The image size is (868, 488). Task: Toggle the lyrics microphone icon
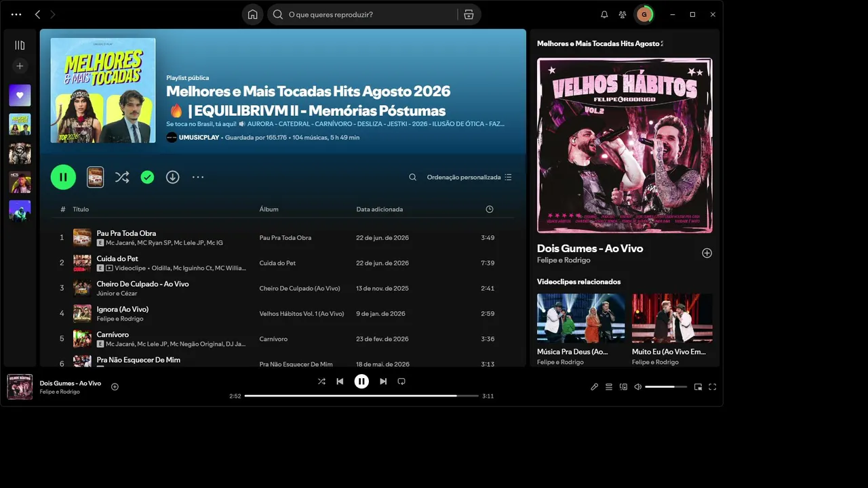coord(594,387)
